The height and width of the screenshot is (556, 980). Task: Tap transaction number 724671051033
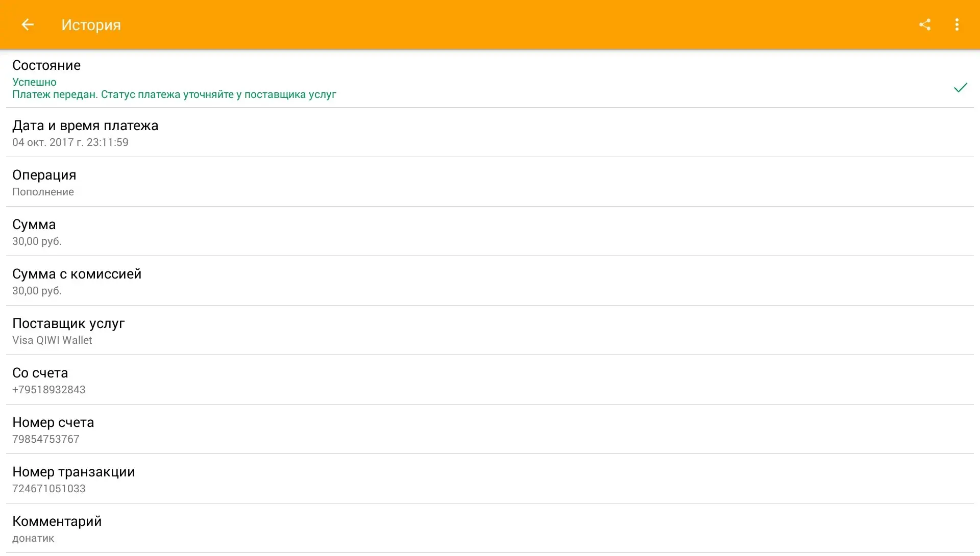[x=49, y=489]
